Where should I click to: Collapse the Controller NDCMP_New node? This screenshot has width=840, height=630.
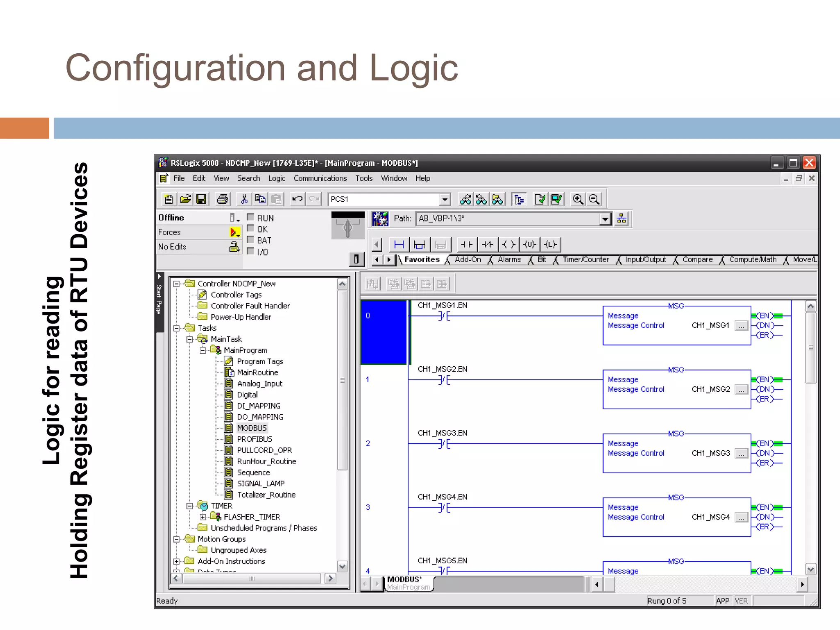(x=176, y=284)
